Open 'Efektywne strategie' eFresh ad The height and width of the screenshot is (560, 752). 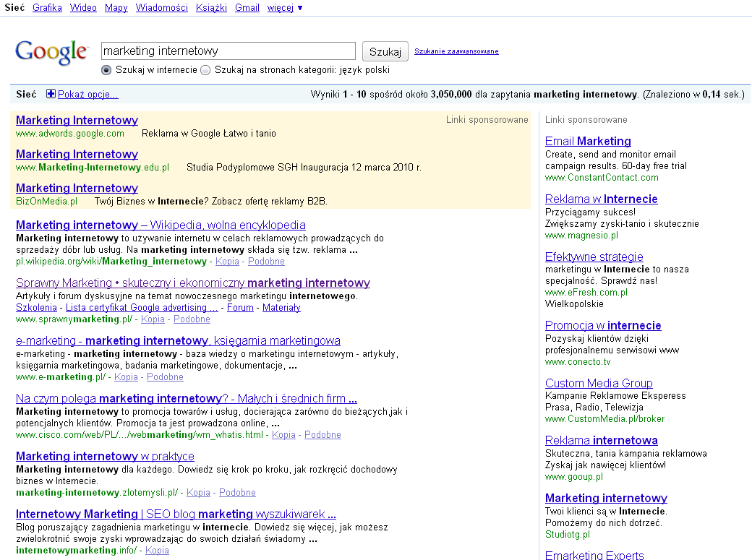pos(594,257)
